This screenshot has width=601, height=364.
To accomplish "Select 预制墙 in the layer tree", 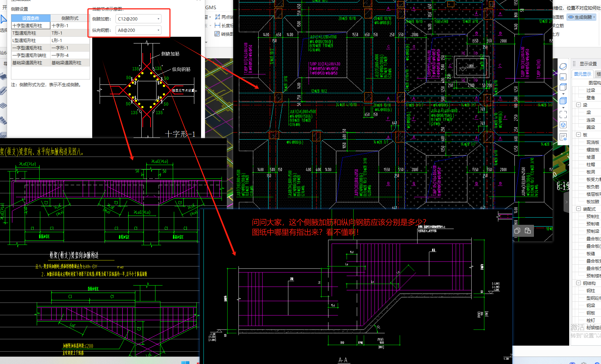I will [x=593, y=224].
